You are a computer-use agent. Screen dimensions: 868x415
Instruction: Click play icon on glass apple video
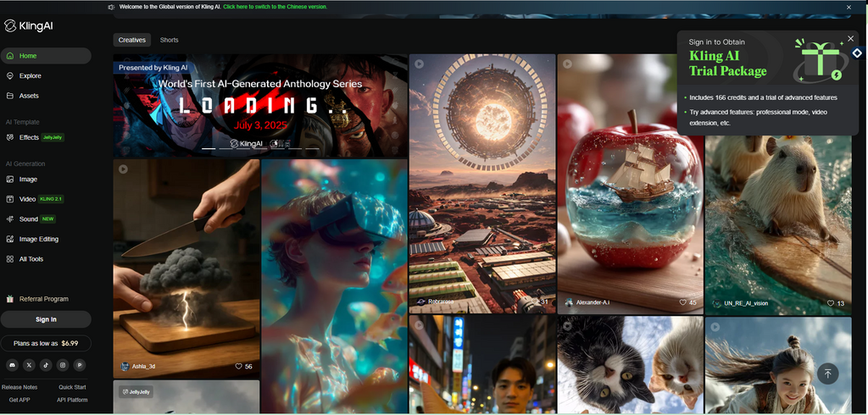(567, 64)
